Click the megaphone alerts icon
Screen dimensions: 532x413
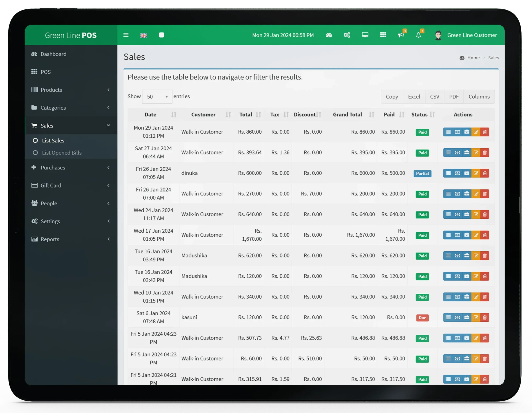pos(401,35)
